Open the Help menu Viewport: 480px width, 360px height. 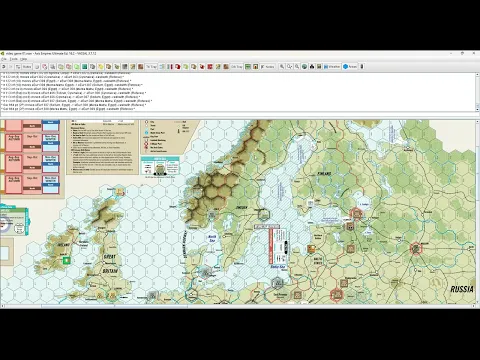(23, 59)
